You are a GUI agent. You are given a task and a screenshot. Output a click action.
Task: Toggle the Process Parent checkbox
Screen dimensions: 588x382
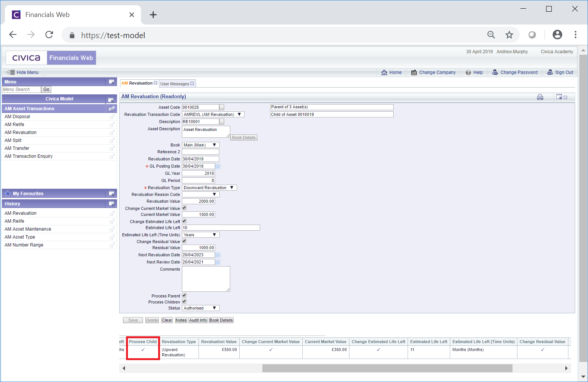coord(184,296)
